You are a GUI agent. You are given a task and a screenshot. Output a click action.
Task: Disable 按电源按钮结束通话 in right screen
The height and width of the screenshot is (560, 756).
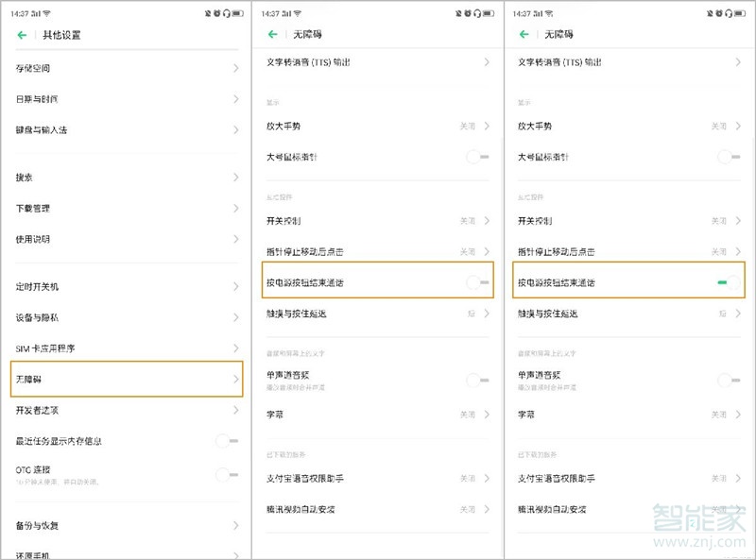[x=729, y=282]
